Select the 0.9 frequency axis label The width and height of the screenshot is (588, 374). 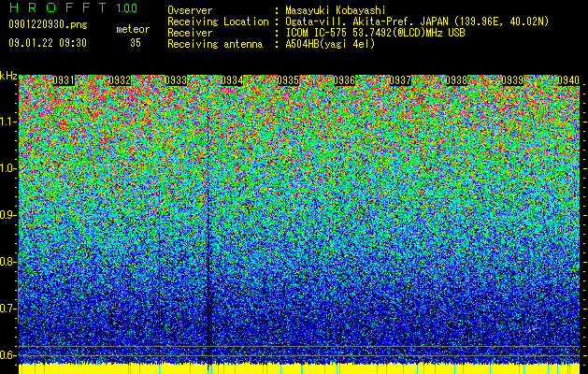(7, 215)
